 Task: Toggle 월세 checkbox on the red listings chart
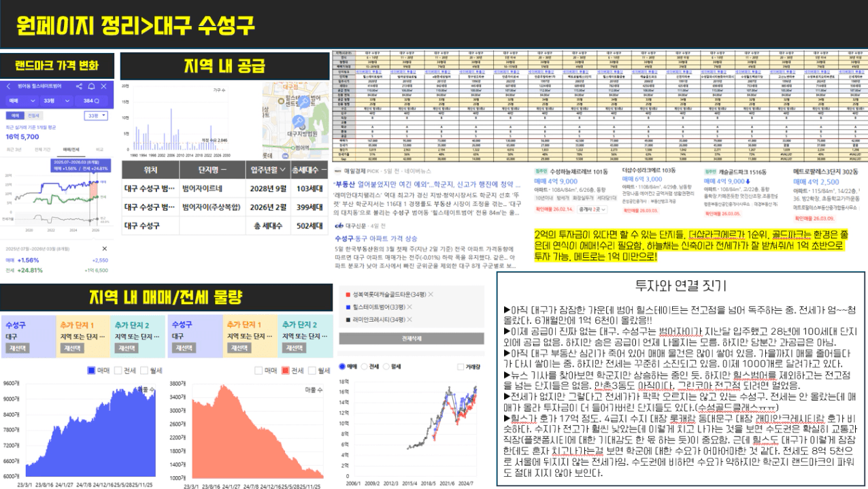313,371
